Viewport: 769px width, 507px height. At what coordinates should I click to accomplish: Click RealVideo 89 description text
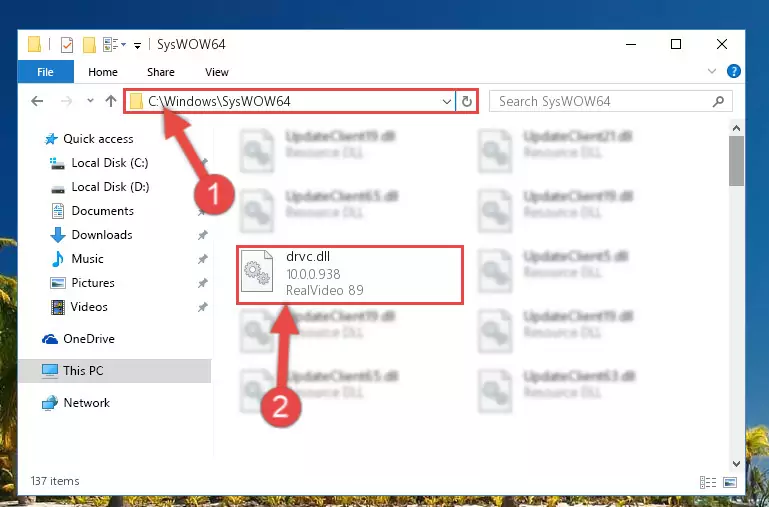coord(325,290)
